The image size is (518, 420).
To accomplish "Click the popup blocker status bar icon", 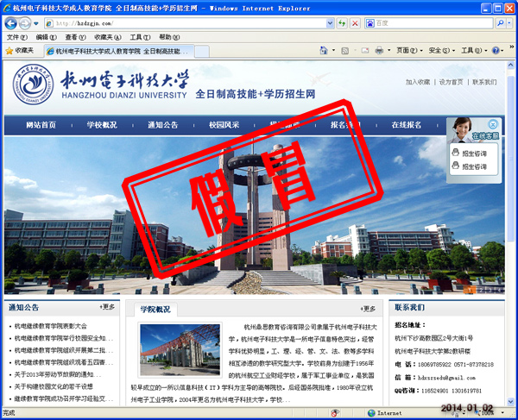I will tap(335, 413).
